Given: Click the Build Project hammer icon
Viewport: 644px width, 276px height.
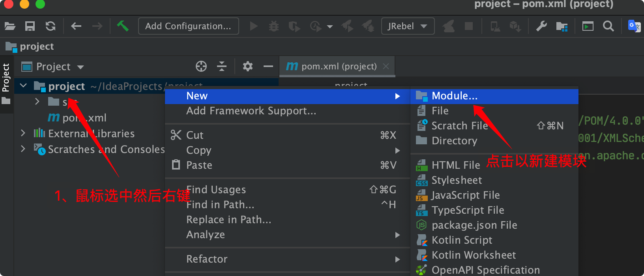Looking at the screenshot, I should point(123,26).
